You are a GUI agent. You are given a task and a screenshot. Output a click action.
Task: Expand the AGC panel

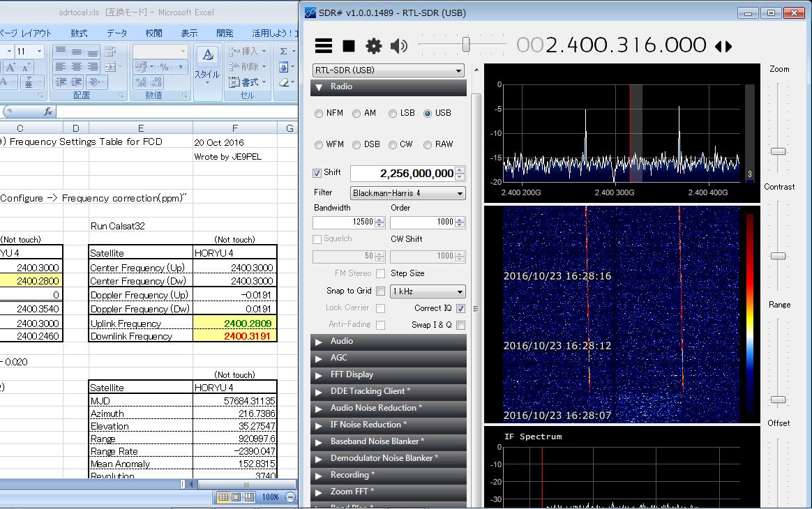pos(389,358)
